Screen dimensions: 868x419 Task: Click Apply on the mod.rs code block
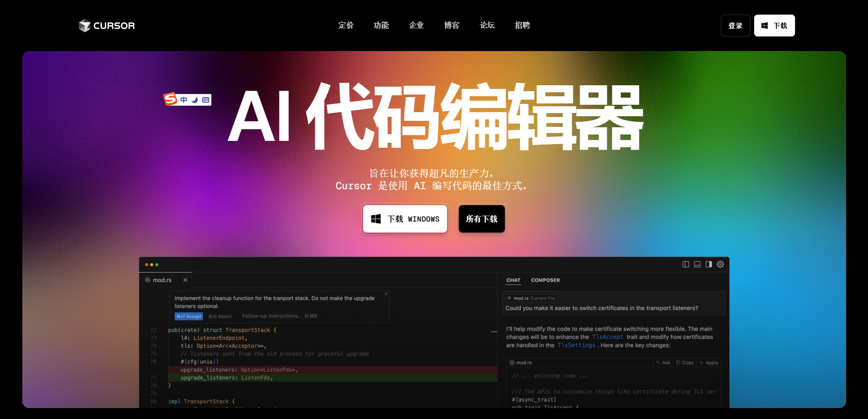click(709, 362)
